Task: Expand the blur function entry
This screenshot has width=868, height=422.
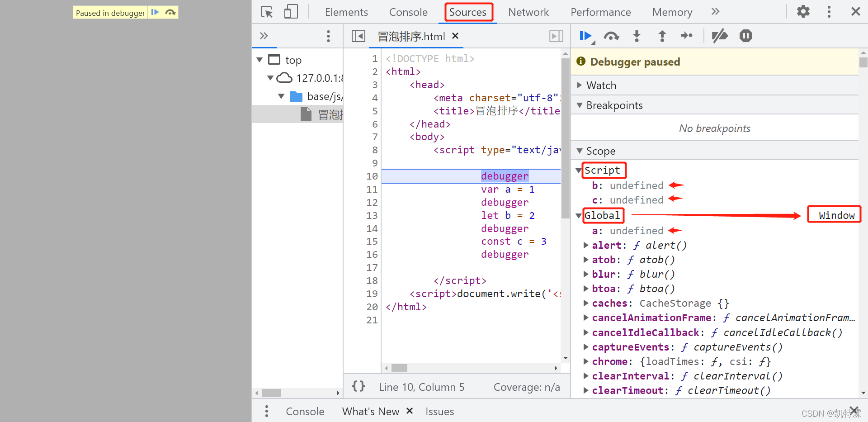Action: [x=586, y=274]
